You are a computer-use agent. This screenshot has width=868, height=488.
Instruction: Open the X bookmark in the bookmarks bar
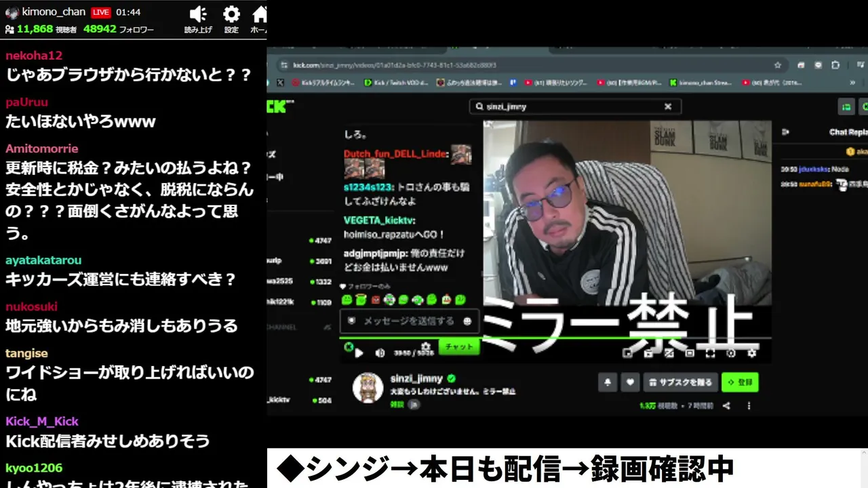click(280, 83)
